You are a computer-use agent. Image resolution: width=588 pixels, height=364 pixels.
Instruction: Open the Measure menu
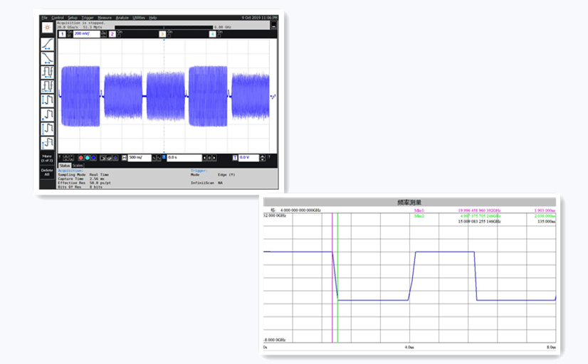pyautogui.click(x=104, y=17)
